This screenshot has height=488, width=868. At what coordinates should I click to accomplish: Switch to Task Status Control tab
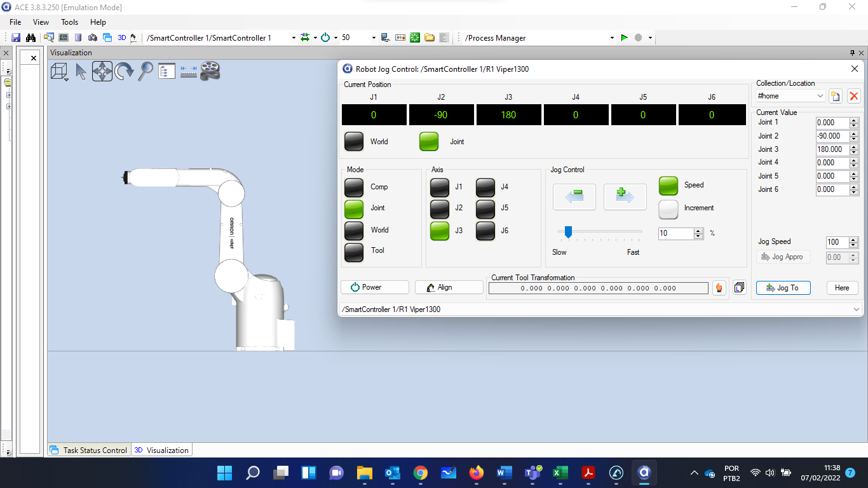click(x=90, y=450)
